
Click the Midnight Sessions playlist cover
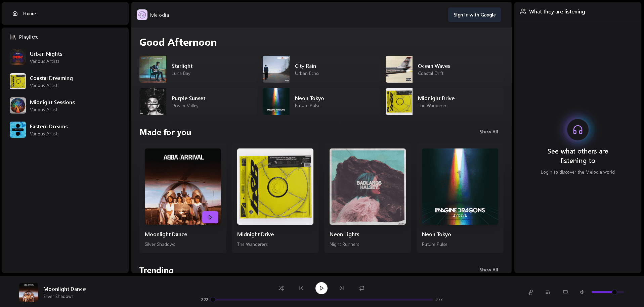click(x=18, y=105)
